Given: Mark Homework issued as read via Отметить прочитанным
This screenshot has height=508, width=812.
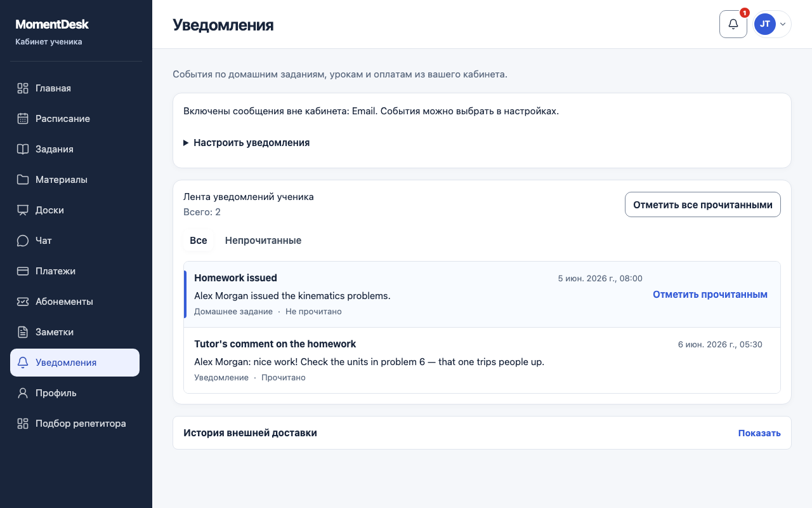Looking at the screenshot, I should point(710,295).
